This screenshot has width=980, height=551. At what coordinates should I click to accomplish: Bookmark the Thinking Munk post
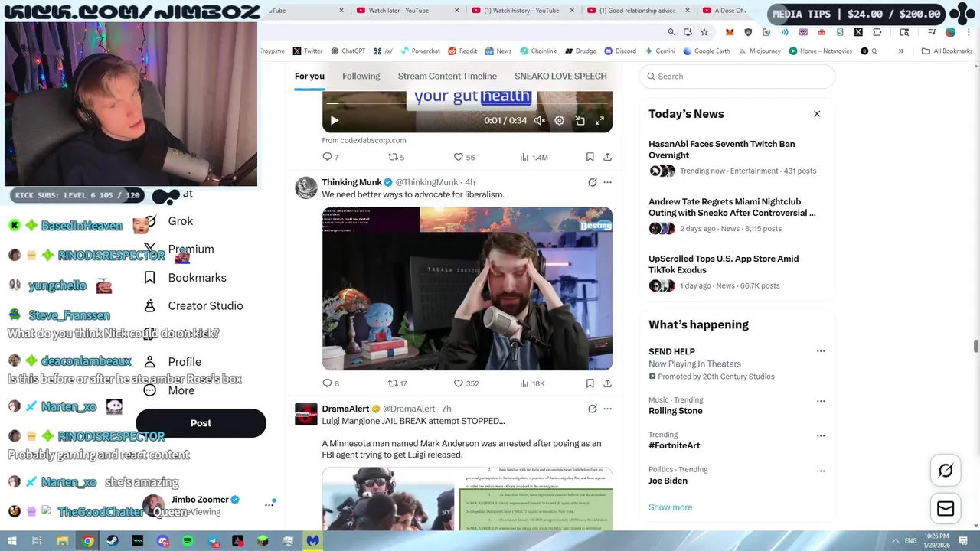point(590,383)
